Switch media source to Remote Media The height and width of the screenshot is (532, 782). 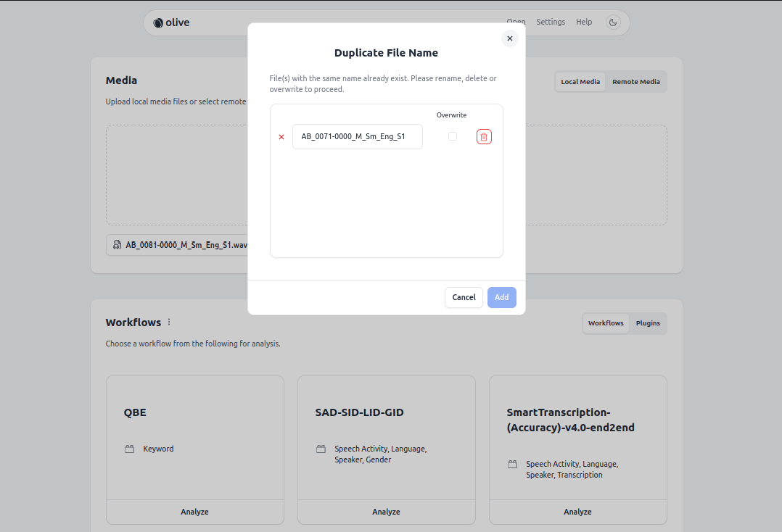click(x=635, y=81)
